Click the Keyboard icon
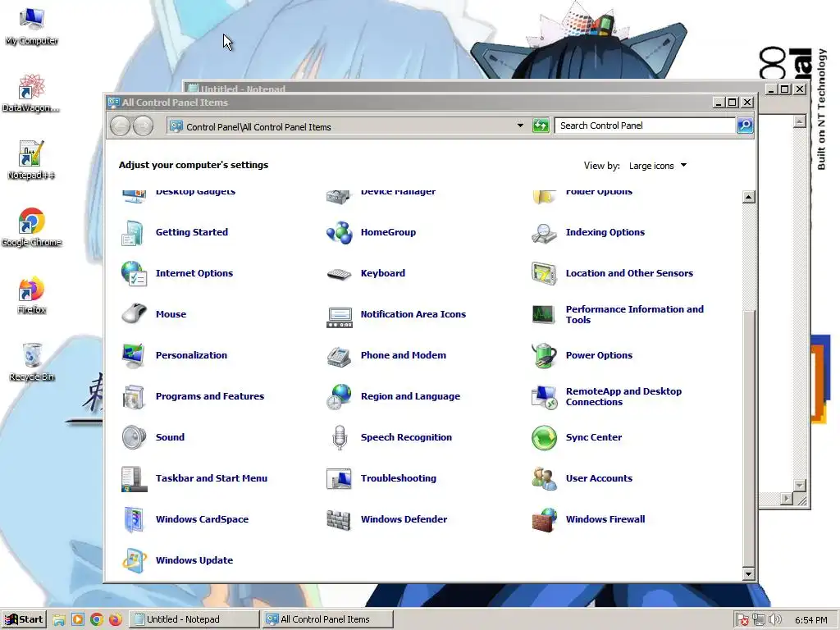The width and height of the screenshot is (840, 630). tap(339, 274)
